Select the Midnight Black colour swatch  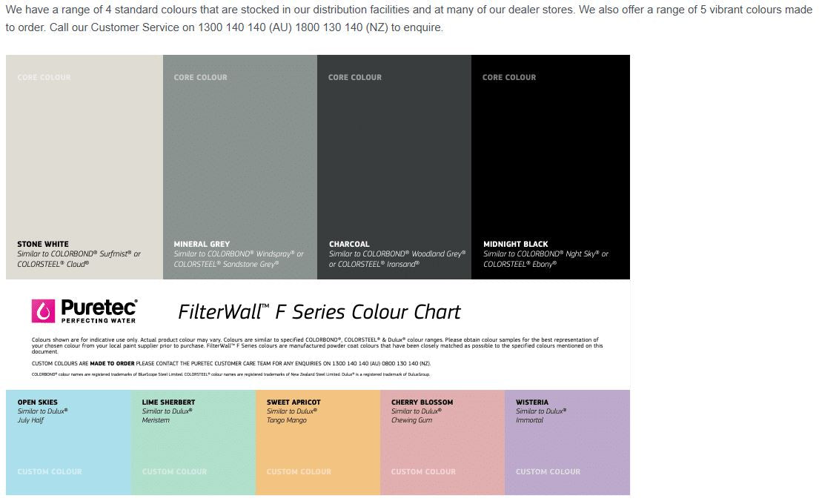[x=550, y=163]
